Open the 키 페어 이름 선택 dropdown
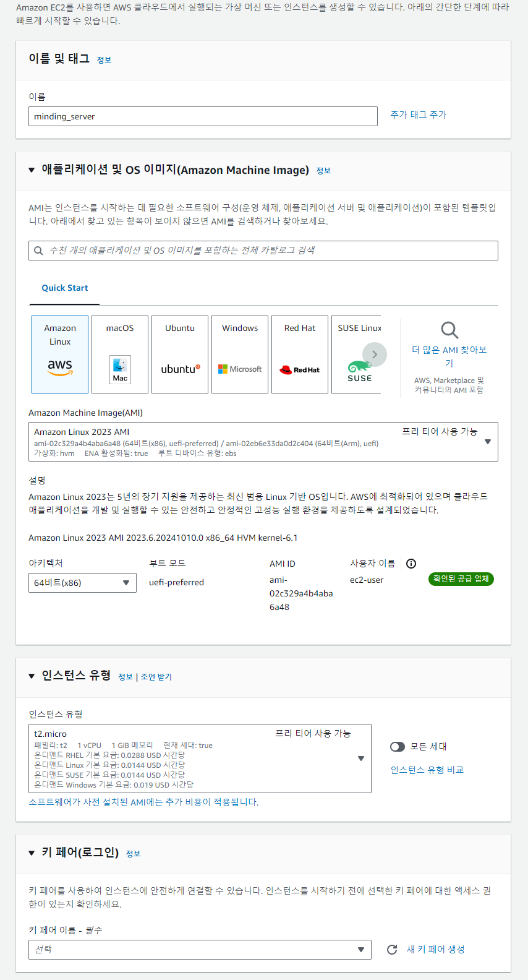 200,950
